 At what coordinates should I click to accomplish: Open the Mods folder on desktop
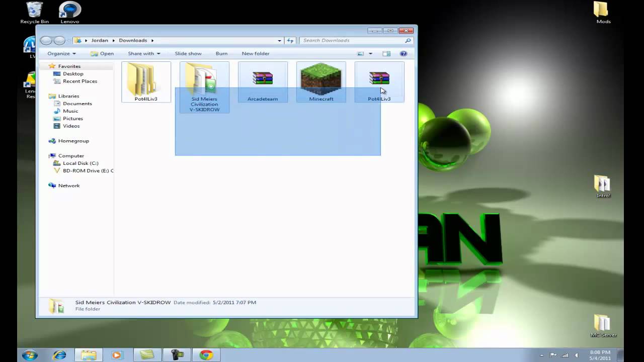tap(603, 13)
